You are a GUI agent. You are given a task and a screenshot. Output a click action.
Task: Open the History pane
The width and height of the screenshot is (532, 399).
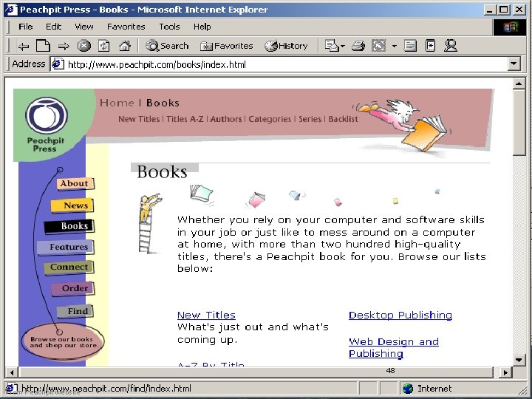[x=286, y=46]
